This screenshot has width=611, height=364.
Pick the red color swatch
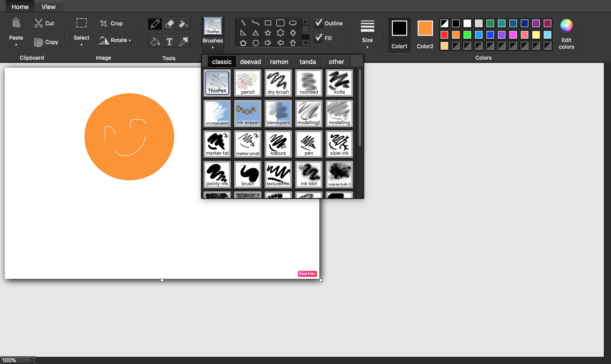(x=444, y=35)
